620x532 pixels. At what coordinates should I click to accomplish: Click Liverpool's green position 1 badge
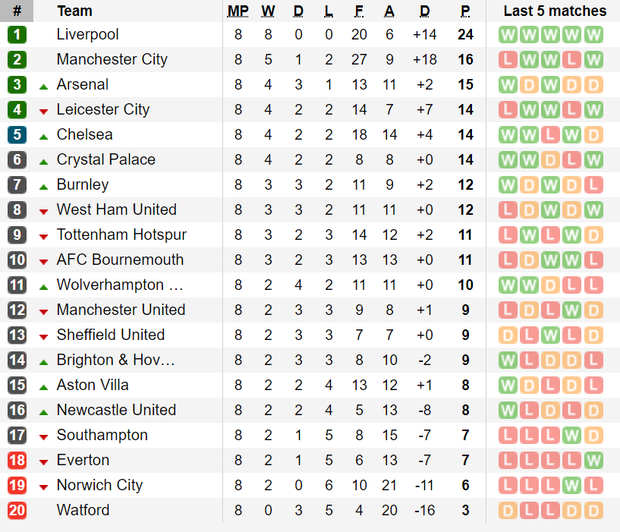tap(17, 34)
